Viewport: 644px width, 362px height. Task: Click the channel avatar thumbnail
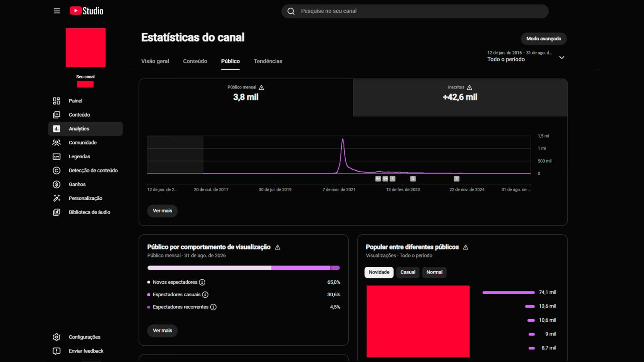pyautogui.click(x=85, y=47)
